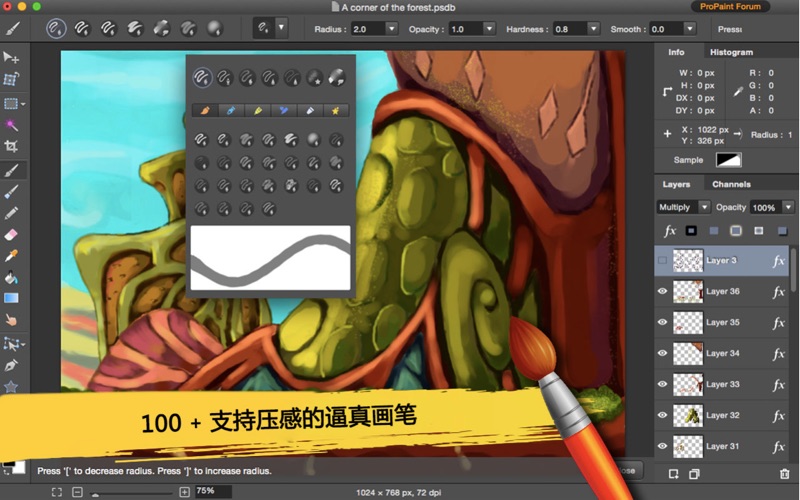Hide Layer 36 via eye icon
The width and height of the screenshot is (800, 500).
coord(662,292)
